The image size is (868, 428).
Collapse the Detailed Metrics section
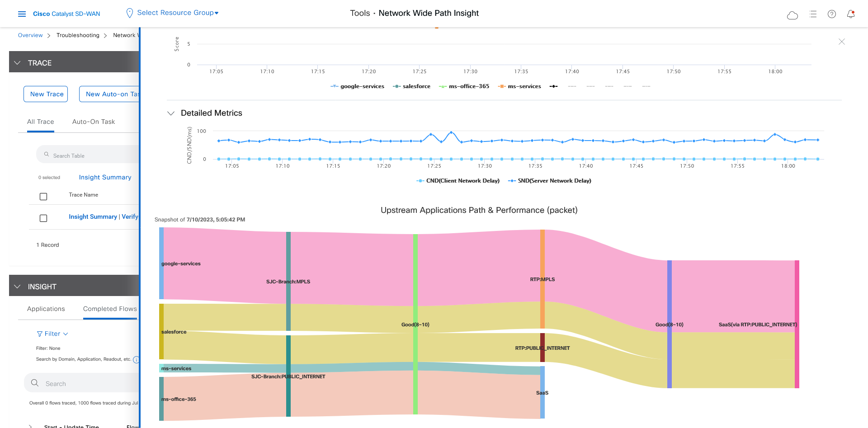pyautogui.click(x=171, y=113)
